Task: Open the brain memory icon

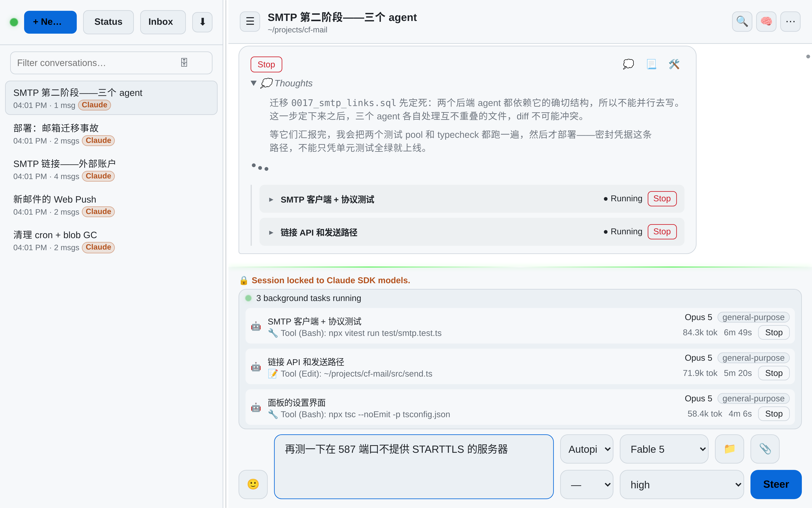Action: click(x=766, y=22)
